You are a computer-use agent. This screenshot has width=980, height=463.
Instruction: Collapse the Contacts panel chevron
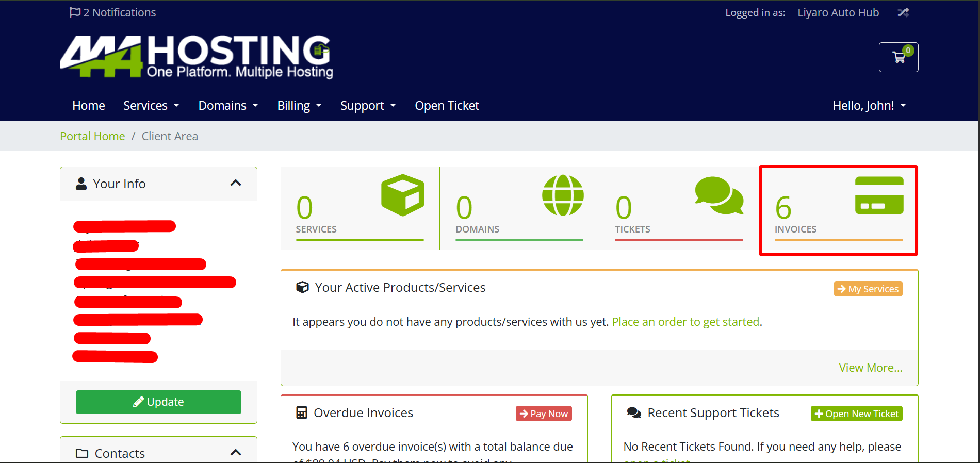click(236, 453)
